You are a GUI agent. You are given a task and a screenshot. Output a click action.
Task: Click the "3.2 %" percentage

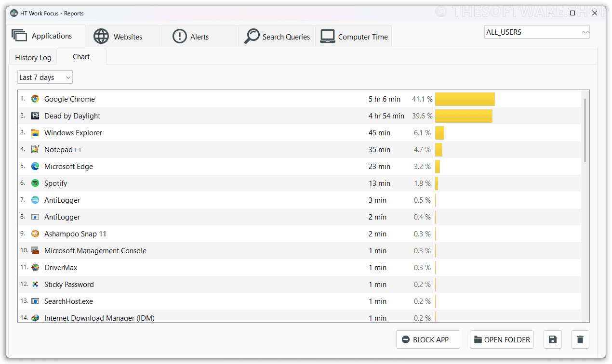coord(422,167)
